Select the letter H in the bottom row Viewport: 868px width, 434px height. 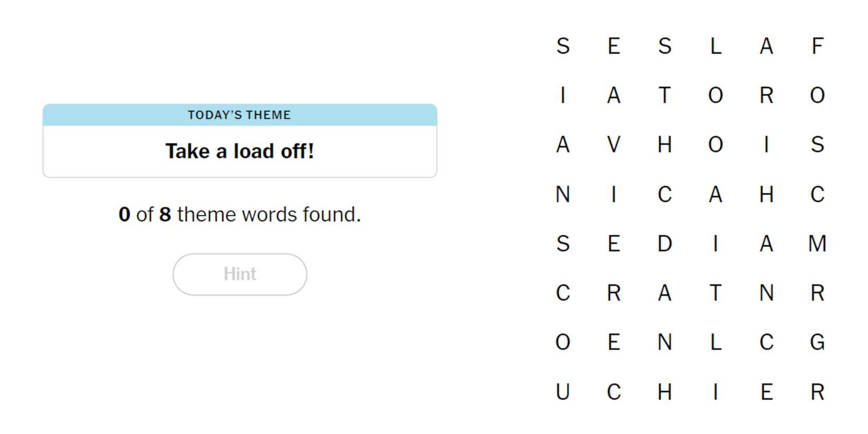(x=664, y=392)
